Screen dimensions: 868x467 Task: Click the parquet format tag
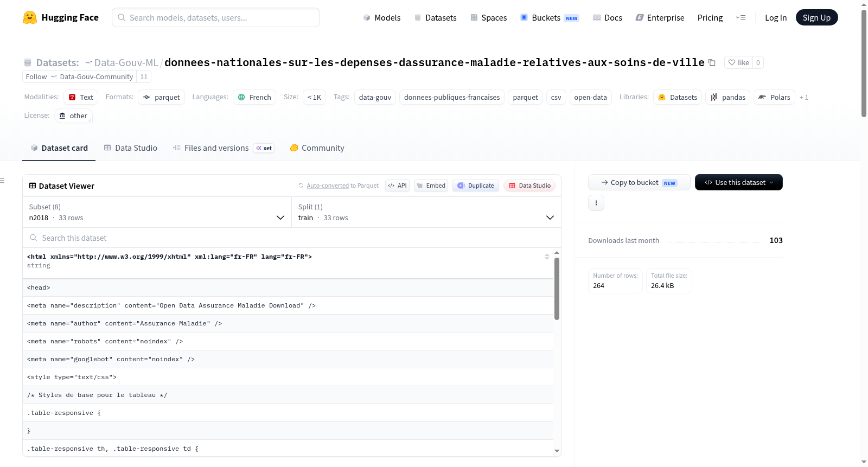click(162, 97)
